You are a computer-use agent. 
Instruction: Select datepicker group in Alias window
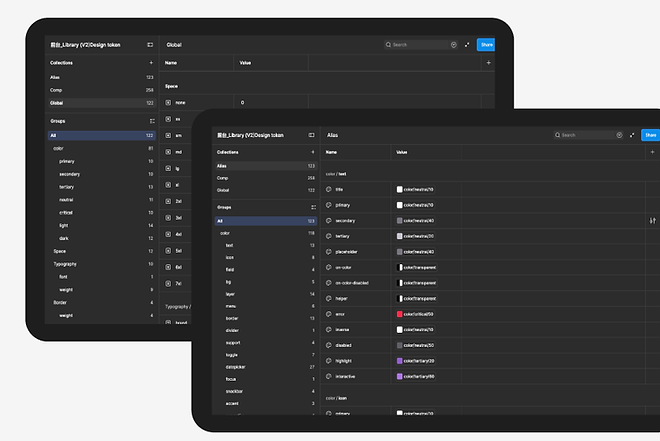click(x=266, y=367)
